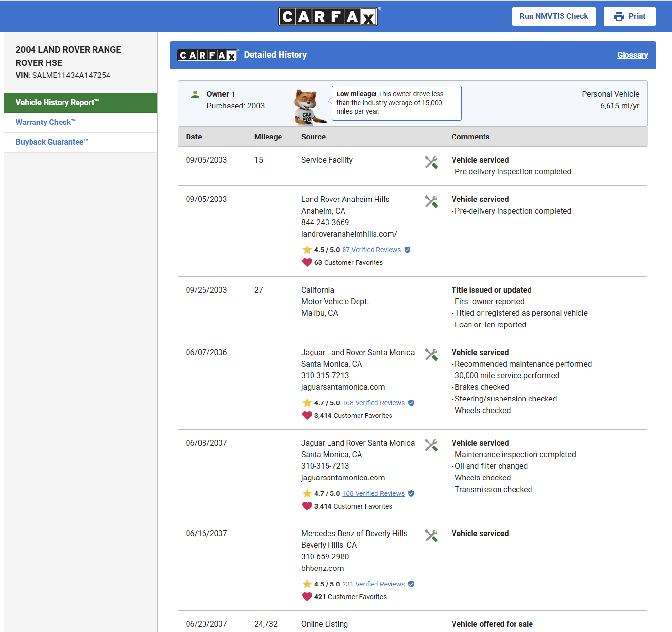This screenshot has width=672, height=632.
Task: Click verified shield badge in 06/07/2006 row
Action: [411, 403]
